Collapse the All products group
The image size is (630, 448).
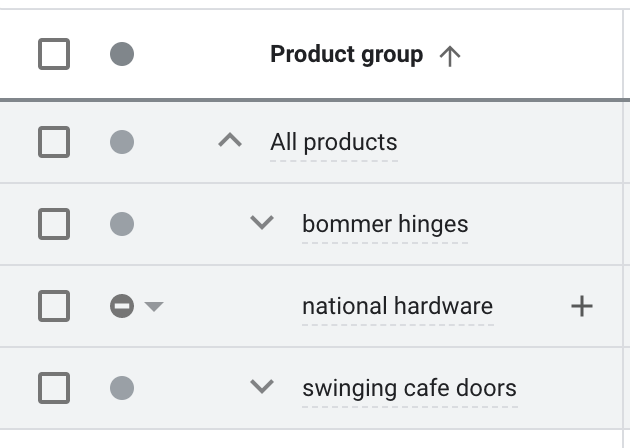point(230,142)
